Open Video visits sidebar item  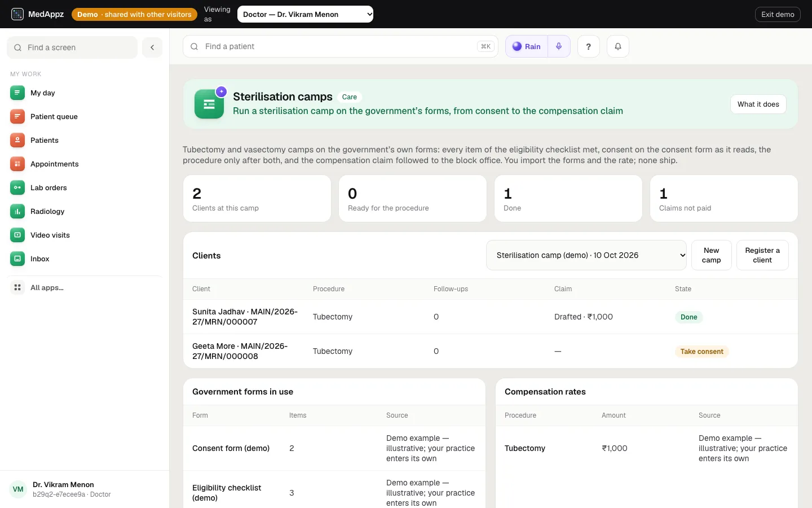[85, 235]
